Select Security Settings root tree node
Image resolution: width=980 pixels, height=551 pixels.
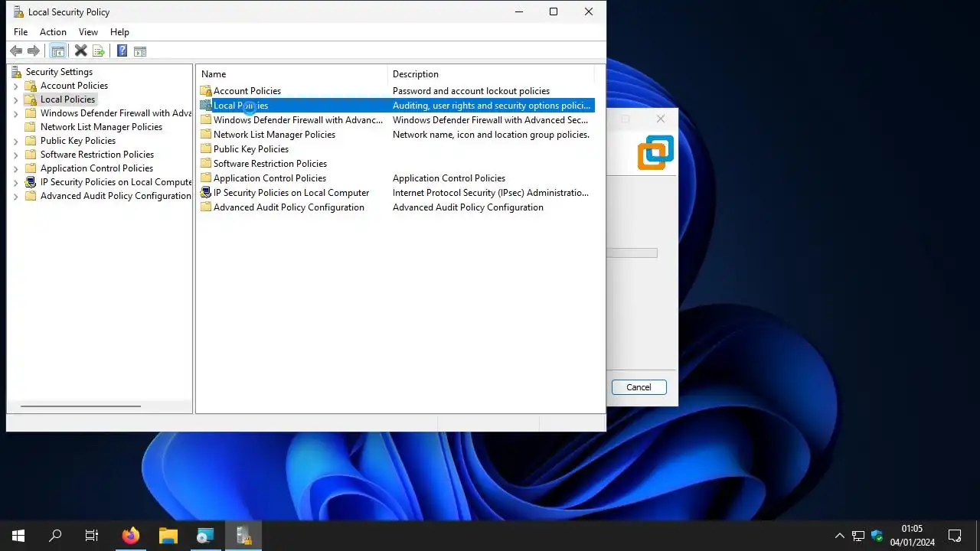[59, 72]
